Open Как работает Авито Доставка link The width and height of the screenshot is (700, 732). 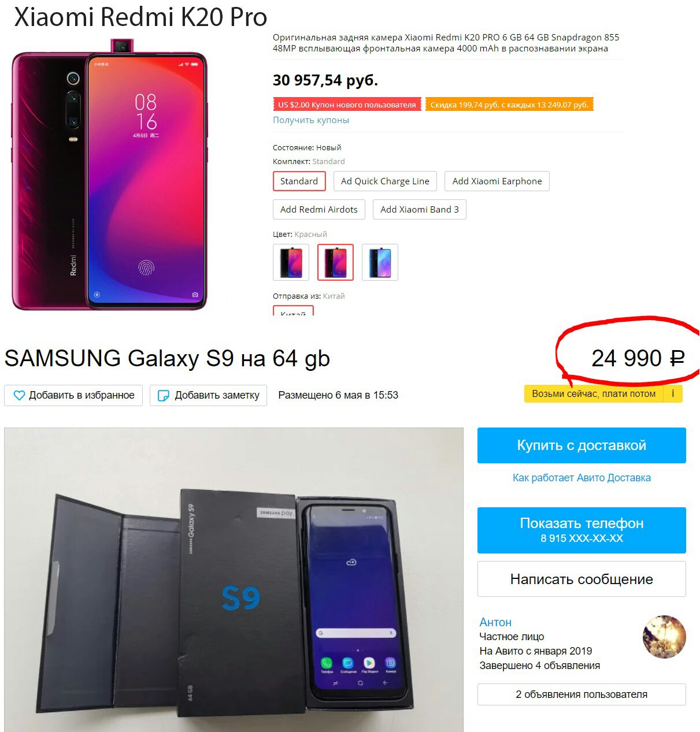[582, 478]
